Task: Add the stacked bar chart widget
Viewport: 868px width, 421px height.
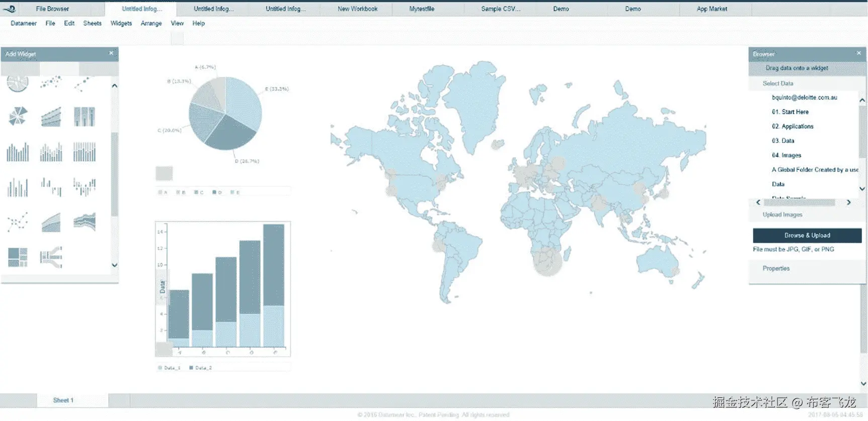Action: (x=51, y=152)
